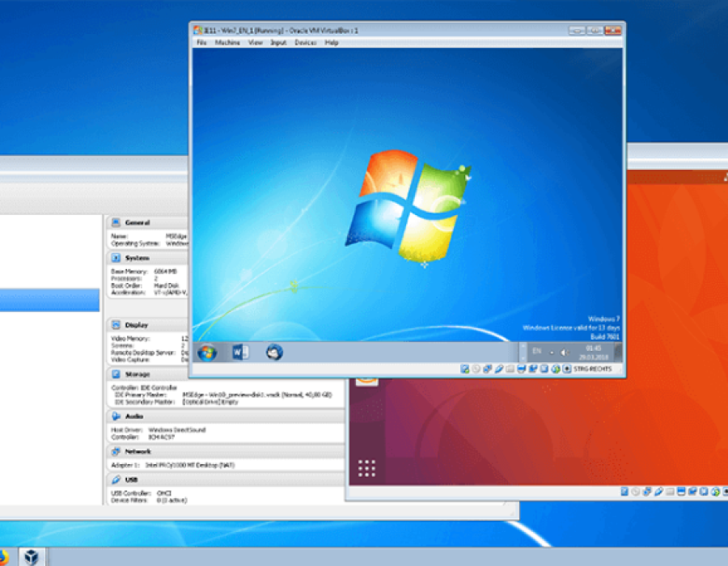The height and width of the screenshot is (566, 728).
Task: Click network icon in Ubuntu VM status bar
Action: pyautogui.click(x=647, y=492)
